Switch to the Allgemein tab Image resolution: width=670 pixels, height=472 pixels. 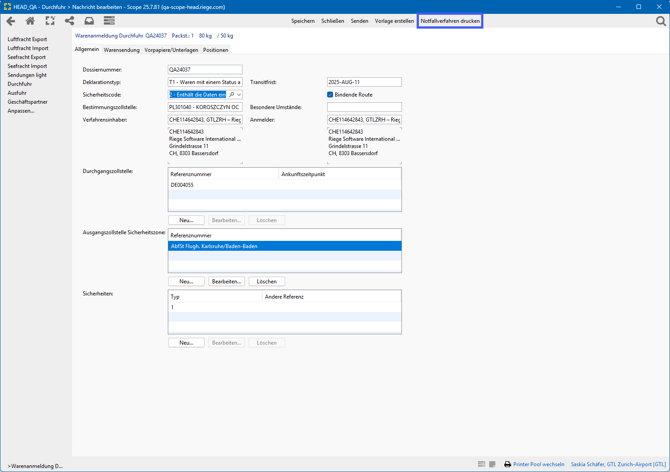pyautogui.click(x=87, y=50)
